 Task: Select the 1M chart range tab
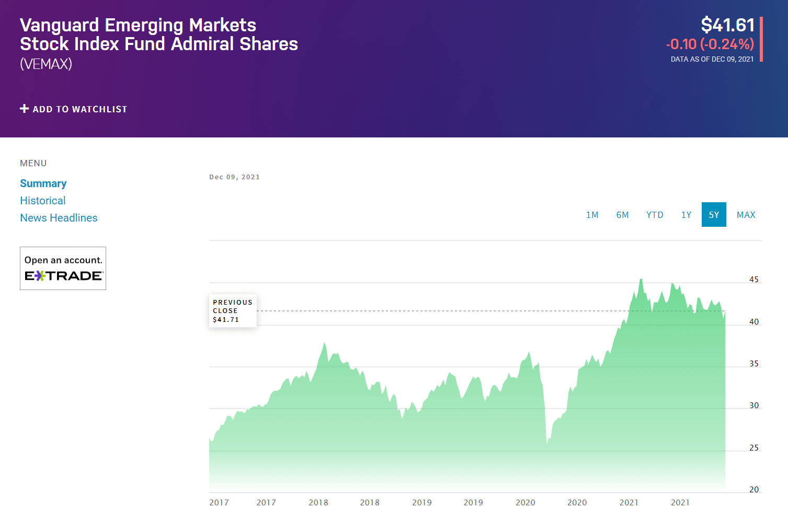pos(592,215)
